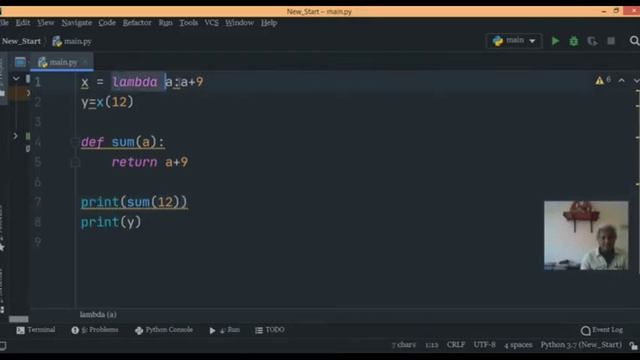Click the print(y) statement on line 8
The image size is (640, 360).
[111, 222]
